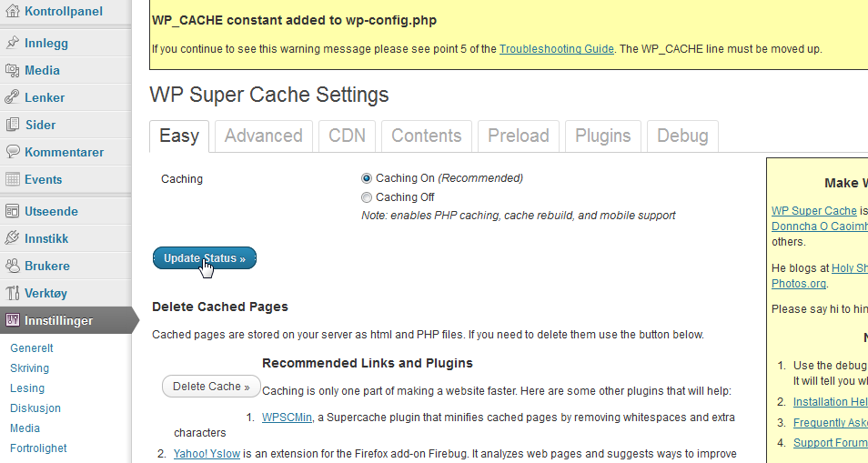Click the Brukere users icon
Image resolution: width=868 pixels, height=463 pixels.
[12, 266]
